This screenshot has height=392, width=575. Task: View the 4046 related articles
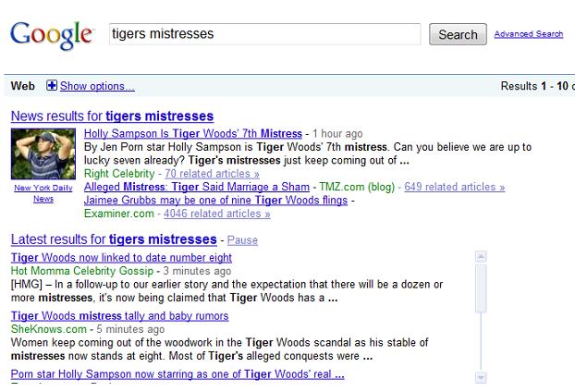click(216, 214)
